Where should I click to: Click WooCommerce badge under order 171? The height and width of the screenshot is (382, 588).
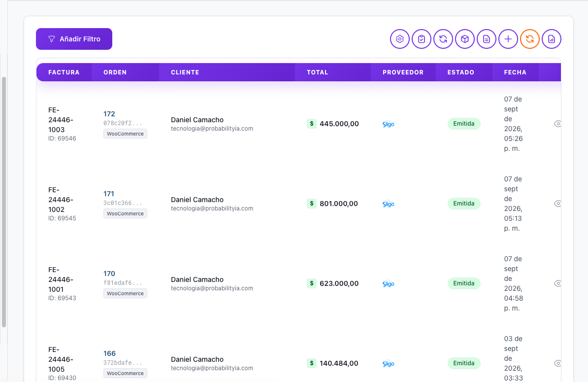click(125, 213)
